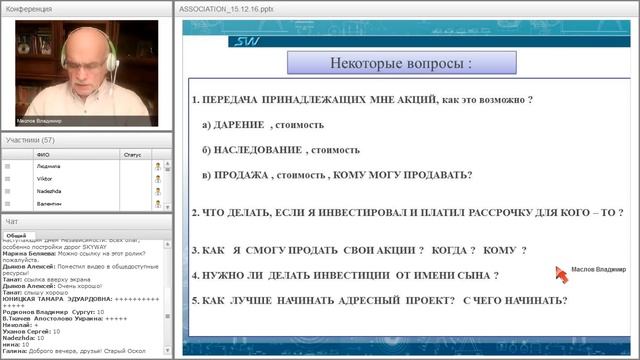Screen dimensions: 640x360
Task: Select participant Валентин in the list
Action: [x=49, y=204]
